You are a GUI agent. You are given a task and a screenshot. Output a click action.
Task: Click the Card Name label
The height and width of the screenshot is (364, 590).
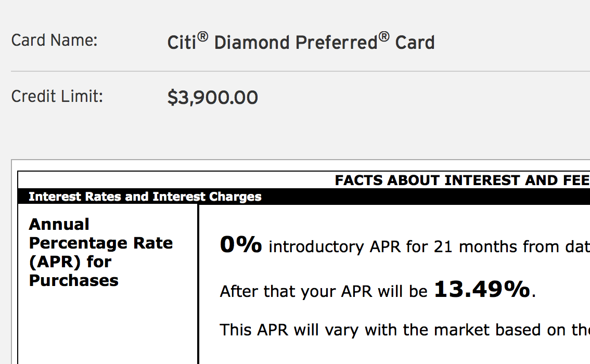click(54, 40)
